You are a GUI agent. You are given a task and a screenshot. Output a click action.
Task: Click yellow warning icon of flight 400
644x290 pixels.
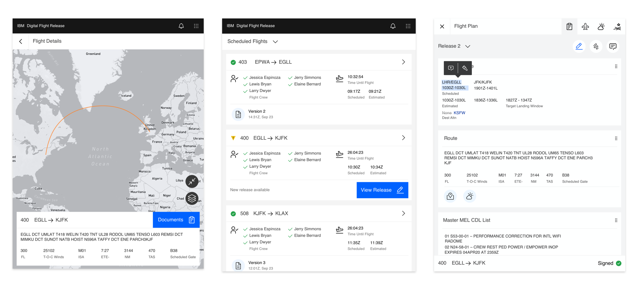(233, 138)
